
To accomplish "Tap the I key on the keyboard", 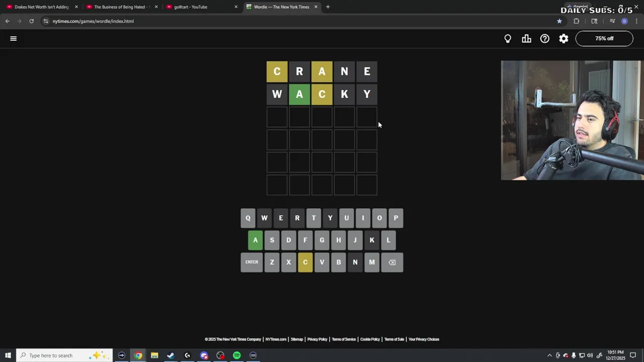I will 363,218.
